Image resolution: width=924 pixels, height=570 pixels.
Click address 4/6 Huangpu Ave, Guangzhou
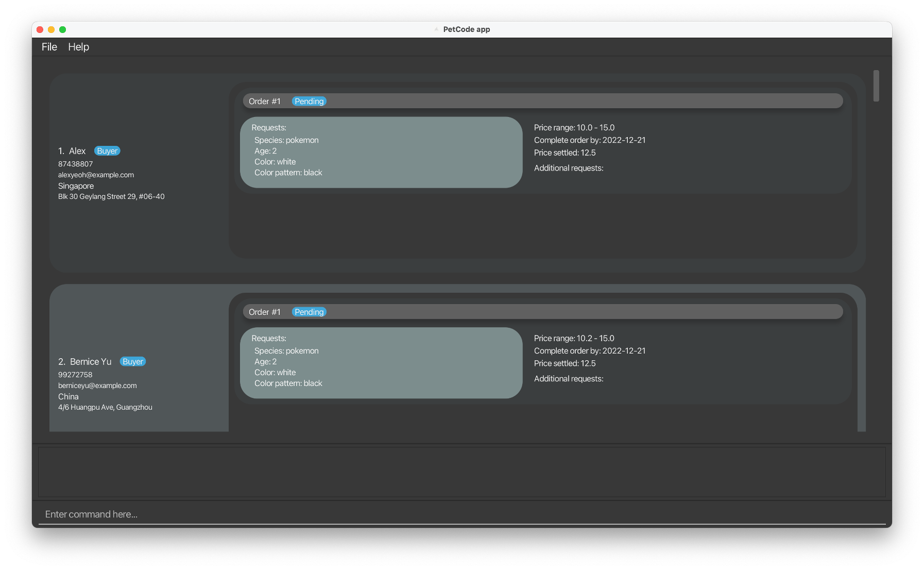tap(105, 407)
